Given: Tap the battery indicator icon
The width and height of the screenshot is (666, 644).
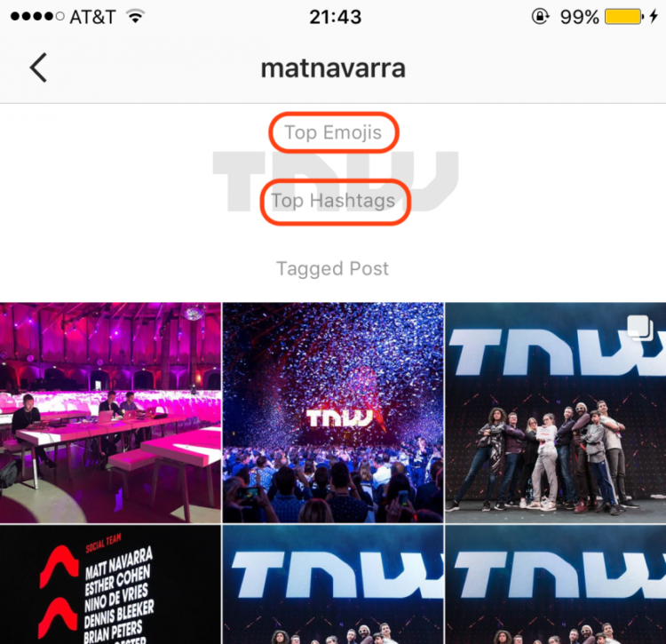Looking at the screenshot, I should [624, 17].
